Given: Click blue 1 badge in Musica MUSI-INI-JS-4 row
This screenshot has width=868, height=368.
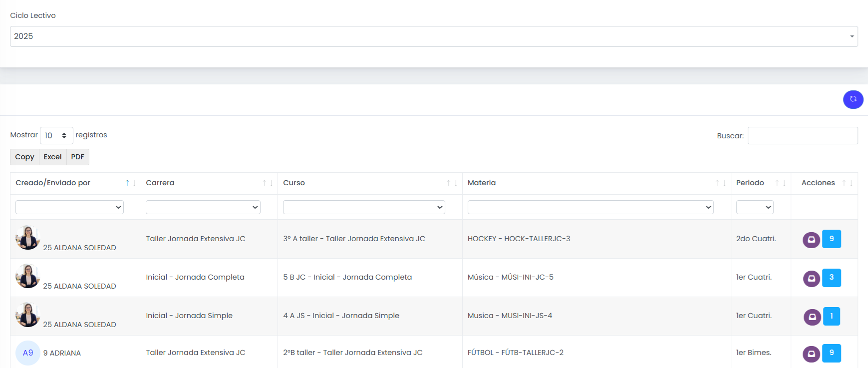Looking at the screenshot, I should (832, 316).
